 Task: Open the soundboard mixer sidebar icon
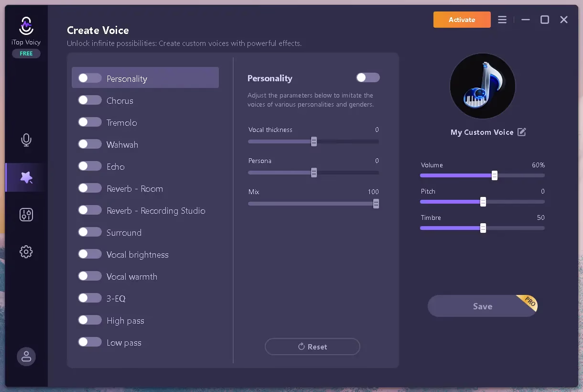click(x=26, y=215)
